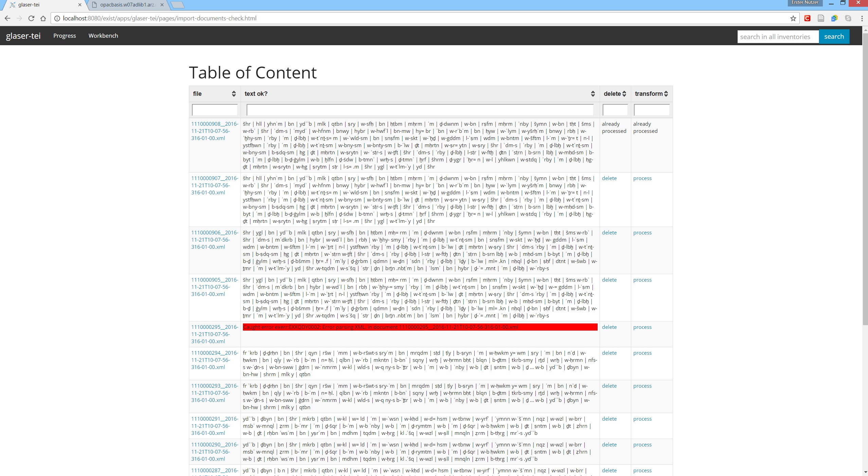Click the red C extension icon
868x476 pixels.
click(808, 18)
